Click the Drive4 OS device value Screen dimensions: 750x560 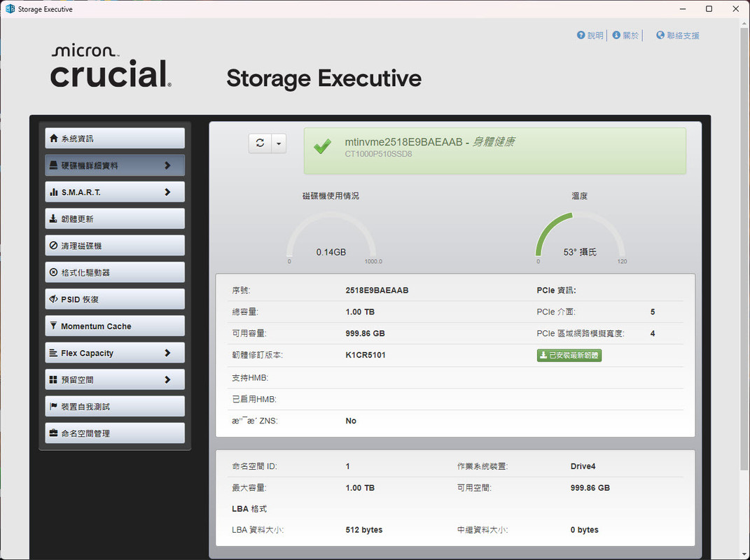coord(583,466)
